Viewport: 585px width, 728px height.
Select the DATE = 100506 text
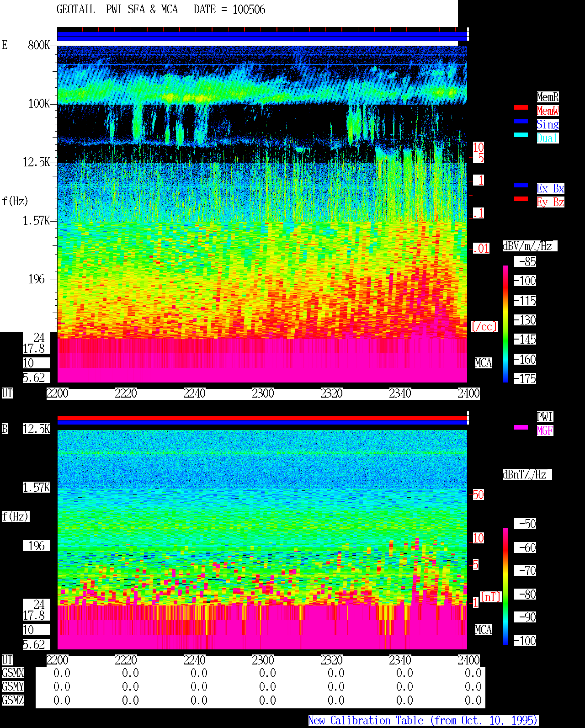click(x=229, y=10)
